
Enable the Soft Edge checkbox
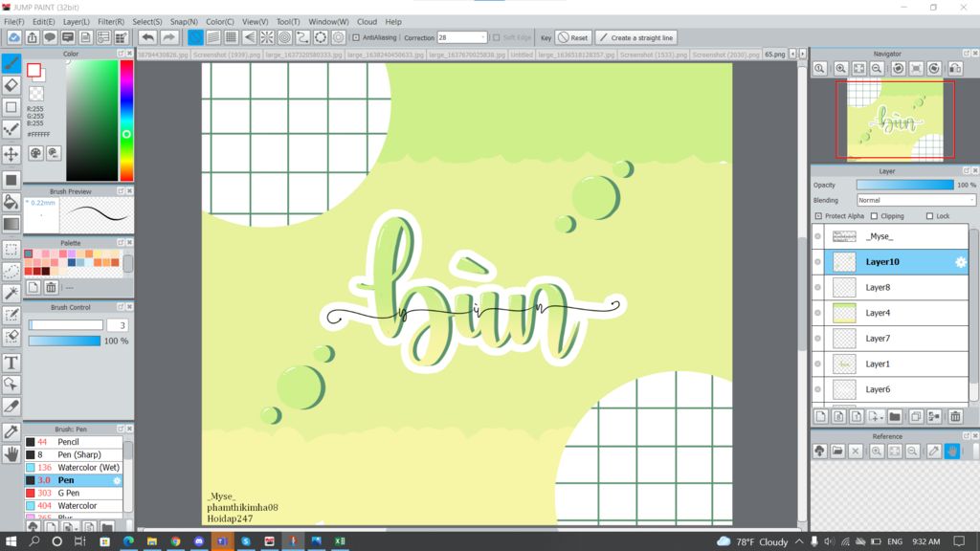tap(497, 37)
